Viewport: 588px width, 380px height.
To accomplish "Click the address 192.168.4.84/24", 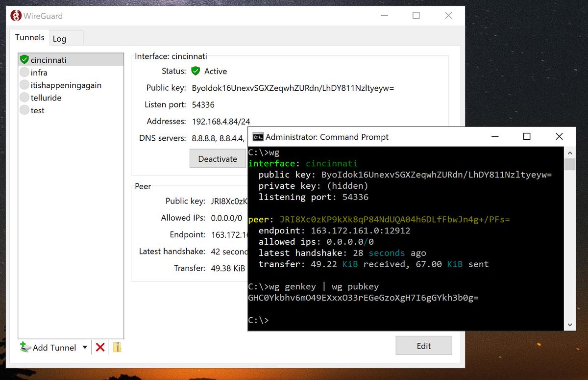I will pos(221,121).
